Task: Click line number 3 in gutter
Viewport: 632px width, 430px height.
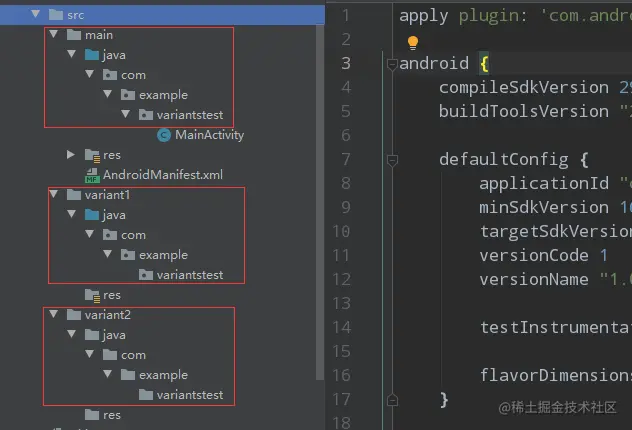Action: click(x=346, y=63)
